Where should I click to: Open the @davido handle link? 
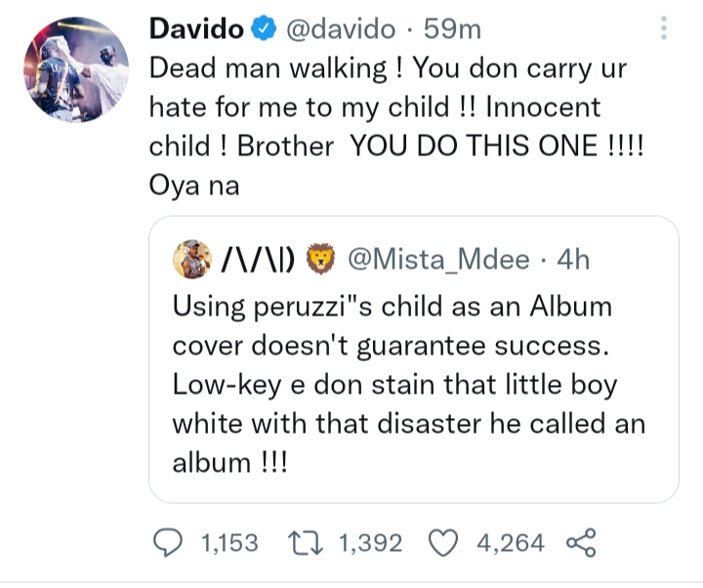pos(340,29)
